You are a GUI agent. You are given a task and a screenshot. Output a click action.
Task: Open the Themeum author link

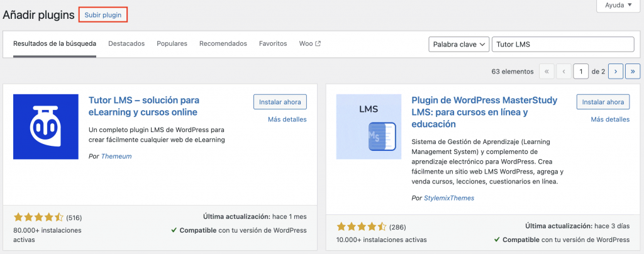click(116, 156)
